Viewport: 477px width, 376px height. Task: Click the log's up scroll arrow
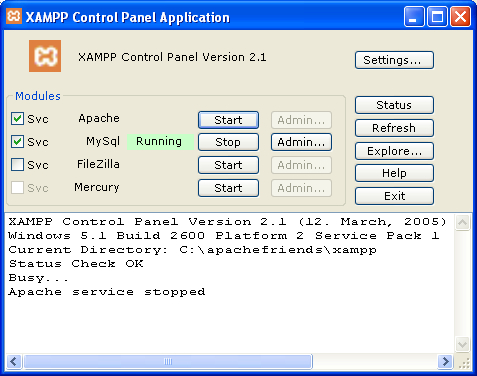[463, 222]
